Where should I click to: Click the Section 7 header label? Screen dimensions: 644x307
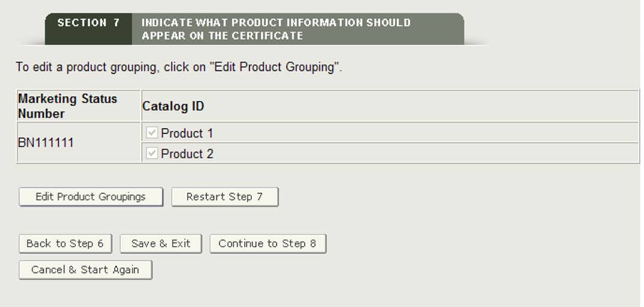(89, 23)
